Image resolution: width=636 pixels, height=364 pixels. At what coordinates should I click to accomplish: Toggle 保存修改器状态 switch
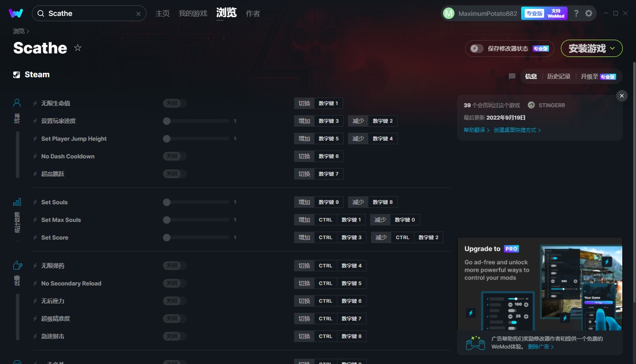tap(476, 49)
